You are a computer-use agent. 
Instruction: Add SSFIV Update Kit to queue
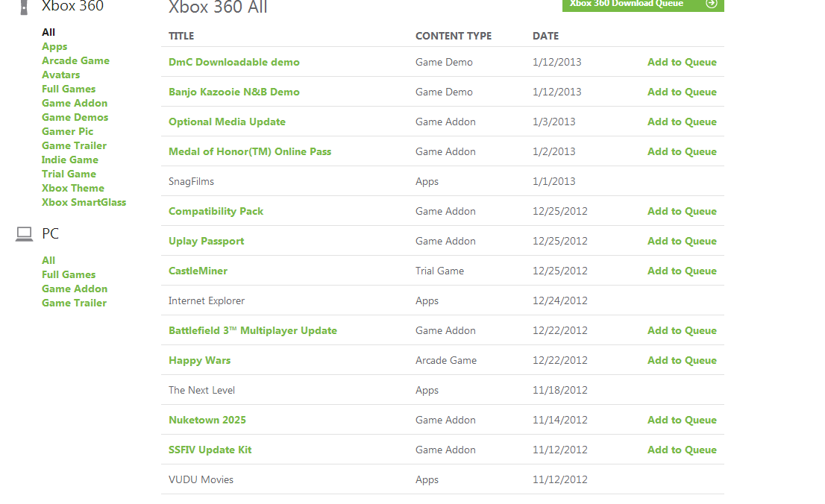(x=682, y=450)
